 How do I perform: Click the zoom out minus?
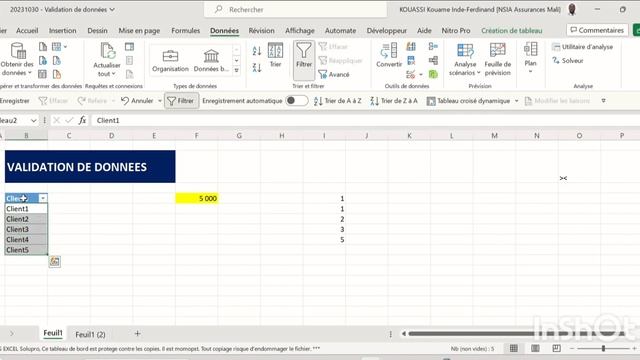[x=572, y=348]
